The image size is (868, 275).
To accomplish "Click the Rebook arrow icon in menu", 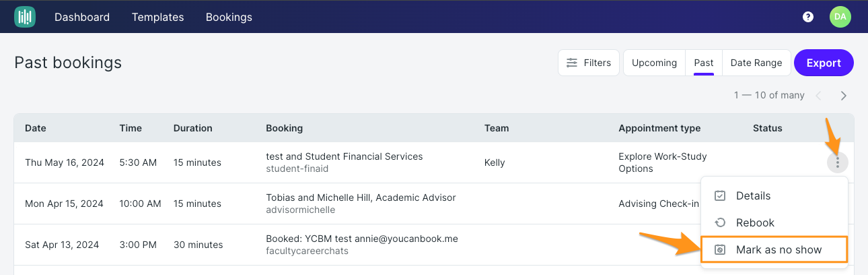I will point(720,222).
